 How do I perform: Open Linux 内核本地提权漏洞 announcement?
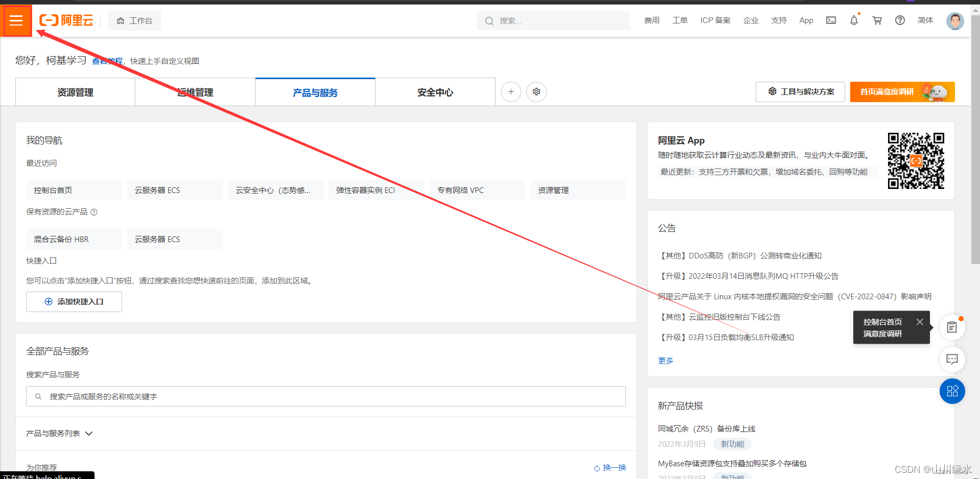coord(795,297)
